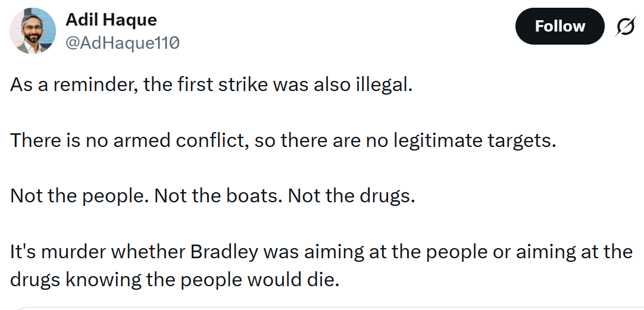Click Adil Haque's profile avatar
This screenshot has height=310, width=644.
click(x=33, y=31)
